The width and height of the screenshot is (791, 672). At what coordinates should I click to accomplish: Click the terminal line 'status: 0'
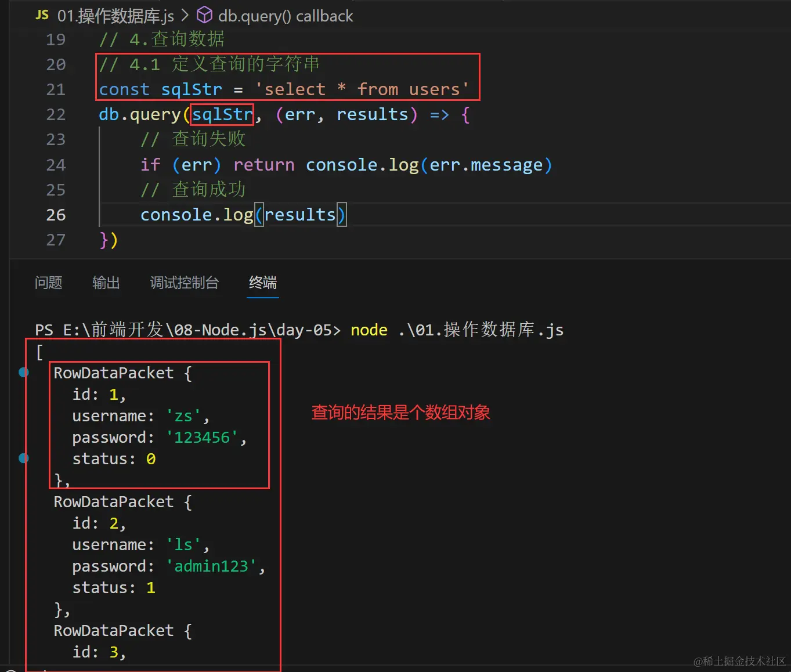(114, 459)
